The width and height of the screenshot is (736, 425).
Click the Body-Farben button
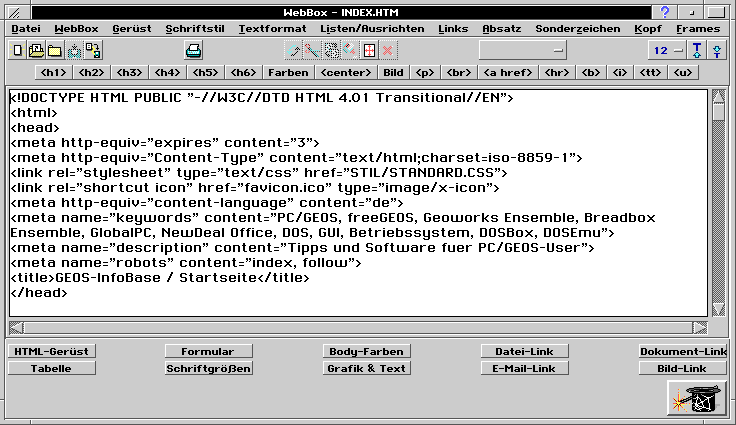tap(366, 351)
